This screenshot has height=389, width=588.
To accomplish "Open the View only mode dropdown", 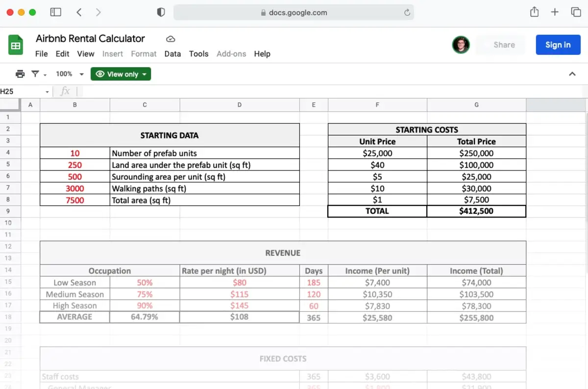I will (x=121, y=74).
